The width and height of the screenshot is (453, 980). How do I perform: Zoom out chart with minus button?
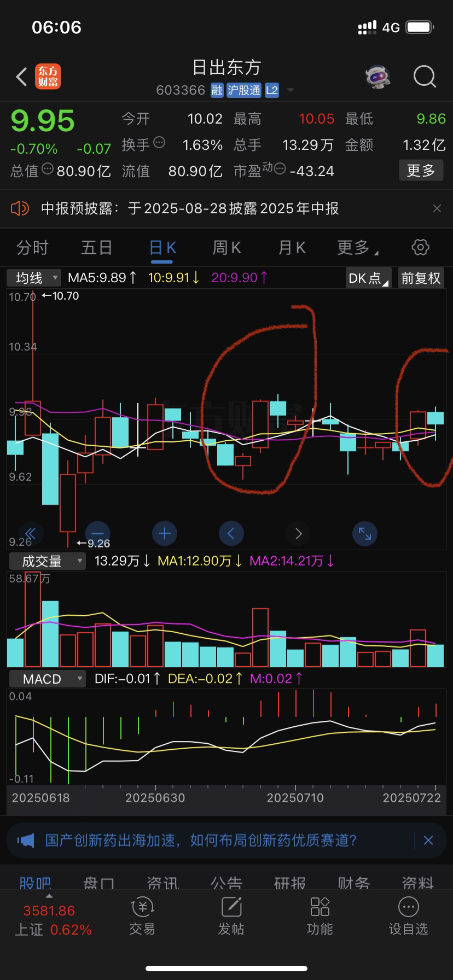(x=97, y=533)
